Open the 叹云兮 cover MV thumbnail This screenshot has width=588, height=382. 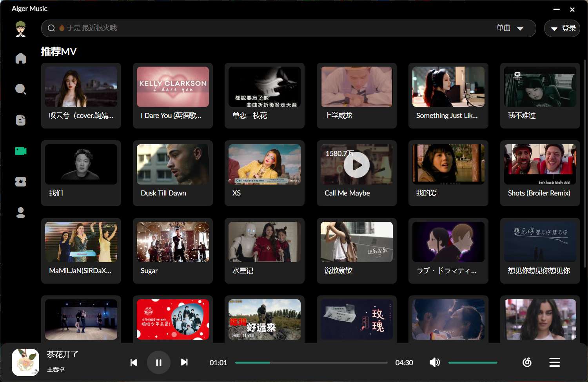[81, 87]
